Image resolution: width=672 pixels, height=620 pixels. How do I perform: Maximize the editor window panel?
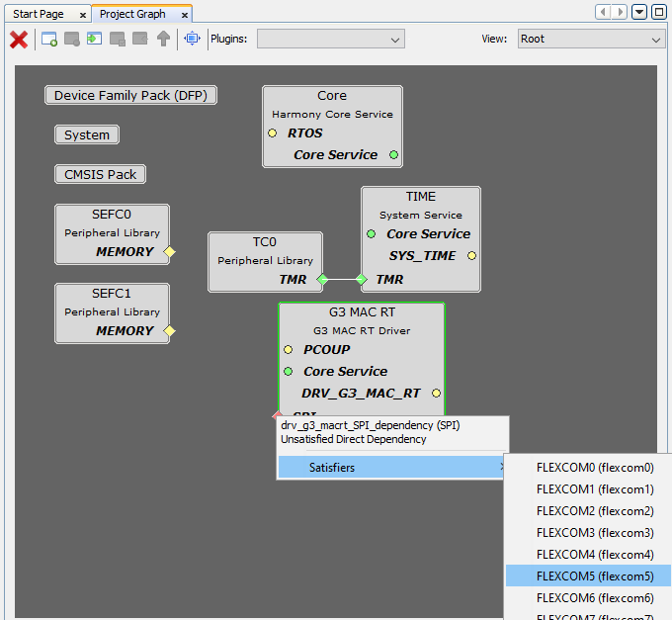659,12
